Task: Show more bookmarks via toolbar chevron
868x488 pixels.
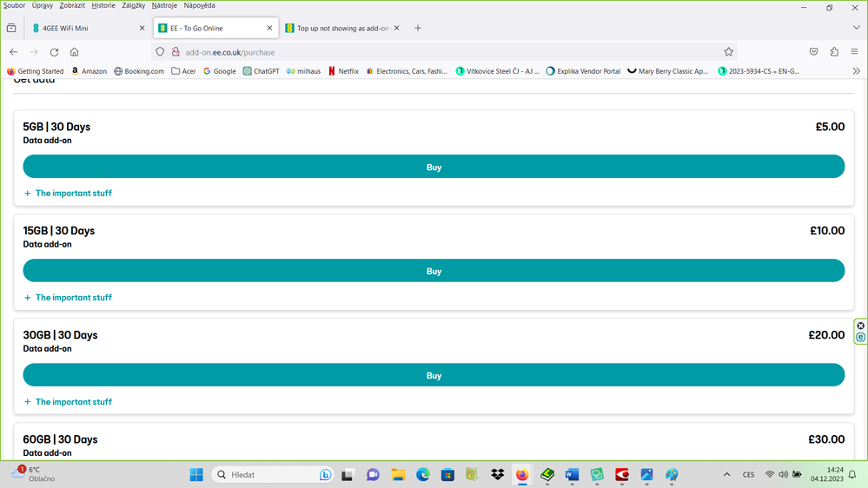Action: (x=857, y=71)
